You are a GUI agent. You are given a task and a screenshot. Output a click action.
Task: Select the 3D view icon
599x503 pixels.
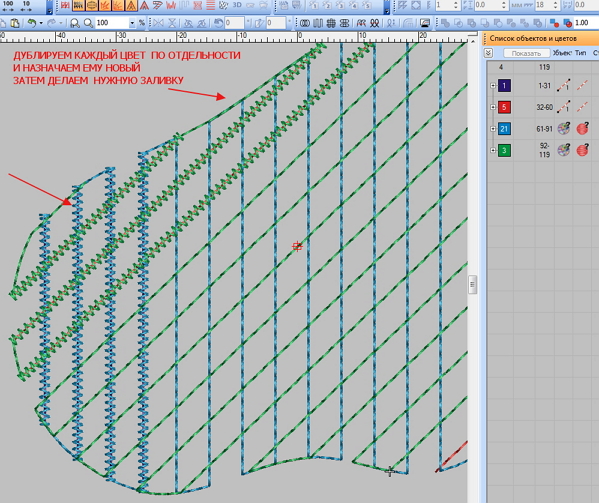[237, 5]
